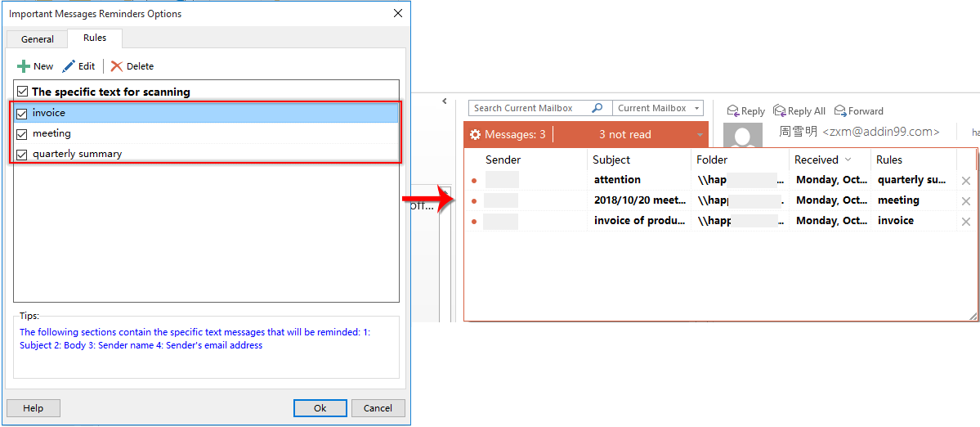
Task: Collapse the folder pane with left chevron
Action: [x=444, y=101]
